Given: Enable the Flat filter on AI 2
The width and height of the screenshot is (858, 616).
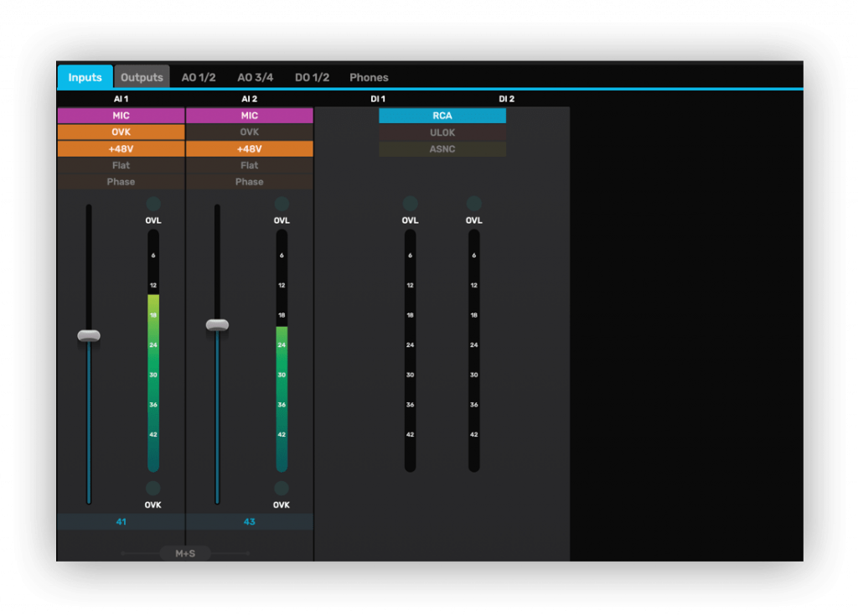Looking at the screenshot, I should pyautogui.click(x=249, y=165).
